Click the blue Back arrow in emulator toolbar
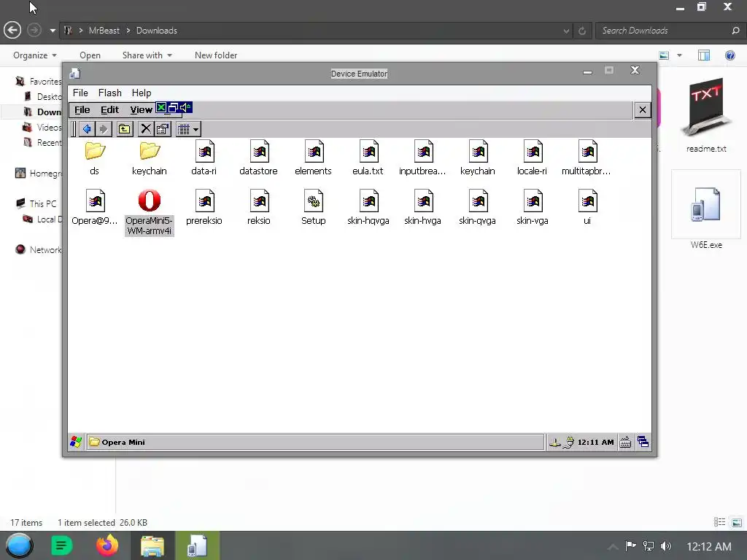This screenshot has height=560, width=747. pos(87,129)
